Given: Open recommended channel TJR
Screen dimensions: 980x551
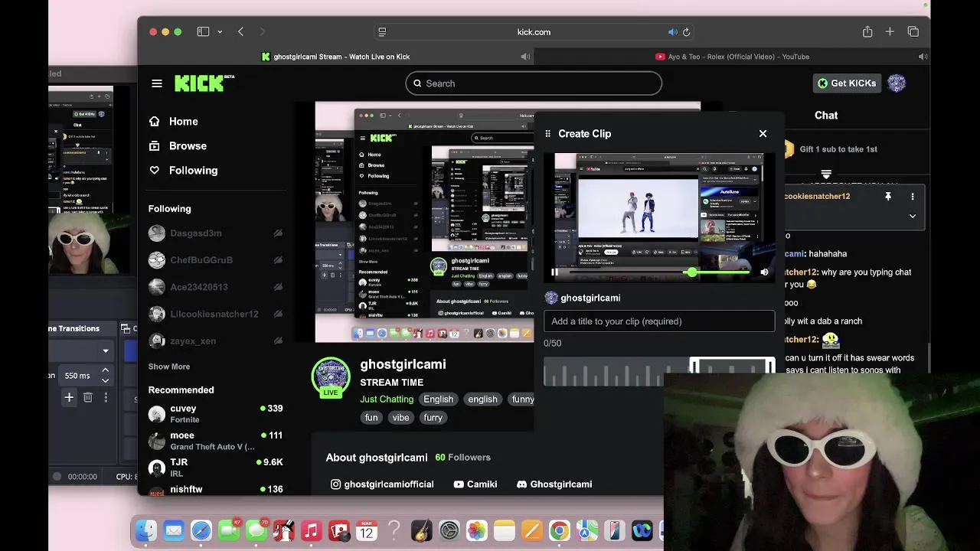Looking at the screenshot, I should (215, 467).
